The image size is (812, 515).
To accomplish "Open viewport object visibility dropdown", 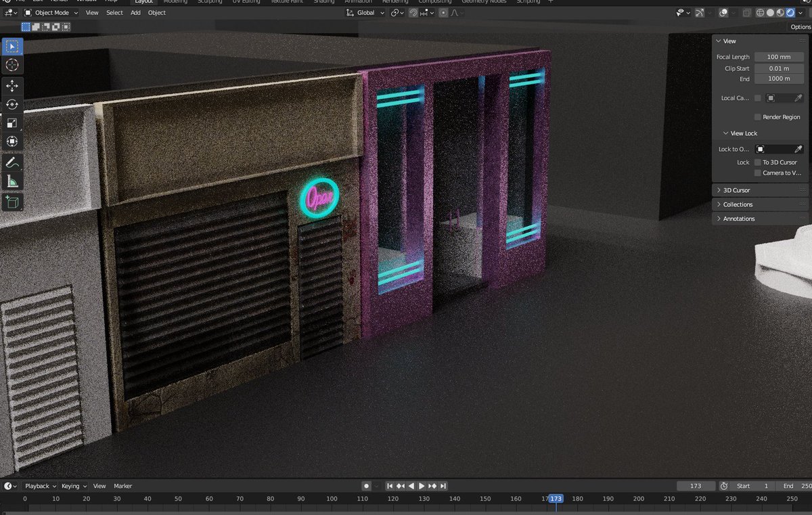I will (x=683, y=12).
